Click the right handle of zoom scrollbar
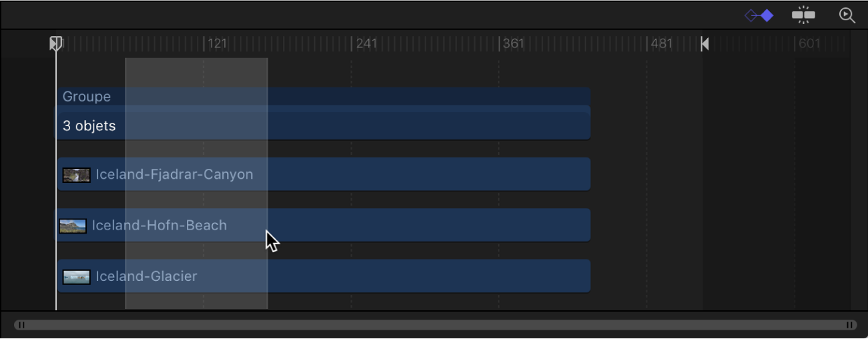This screenshot has width=868, height=339. pyautogui.click(x=850, y=325)
